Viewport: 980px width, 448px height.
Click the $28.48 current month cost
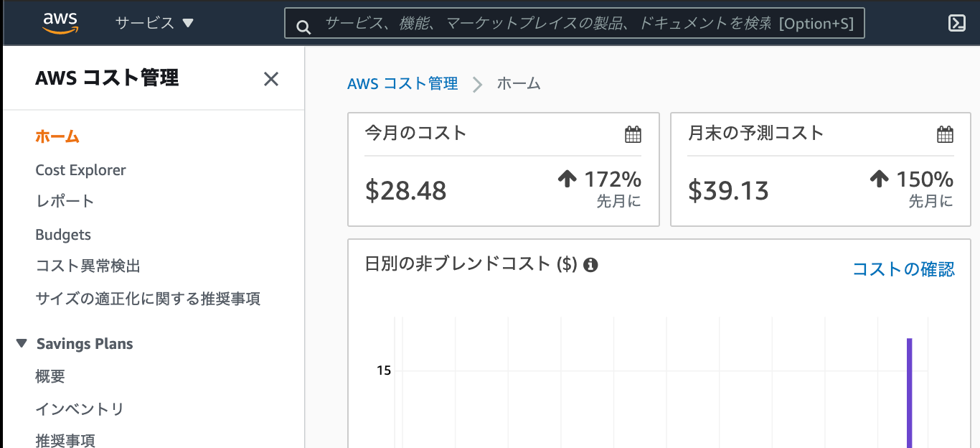[406, 190]
